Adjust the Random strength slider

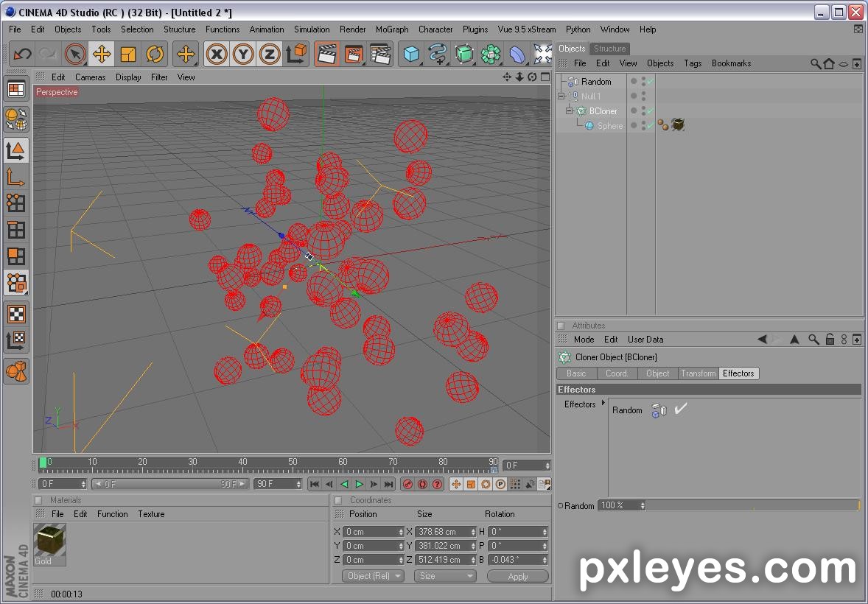coord(753,505)
